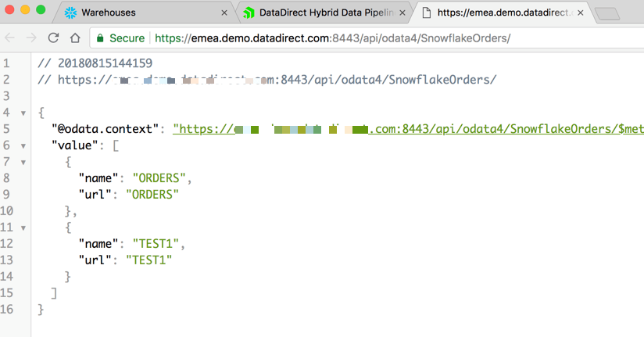Click the green Secure padlock icon
644x337 pixels.
100,38
